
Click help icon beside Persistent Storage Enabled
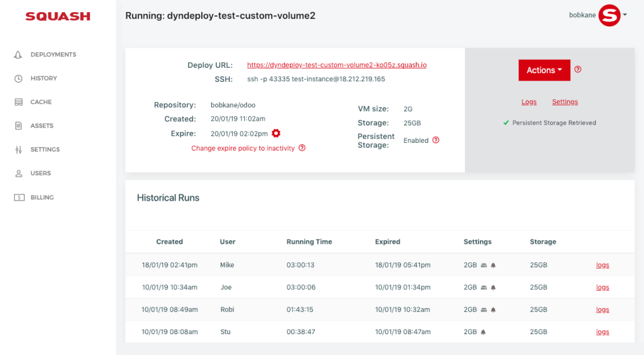pos(436,140)
